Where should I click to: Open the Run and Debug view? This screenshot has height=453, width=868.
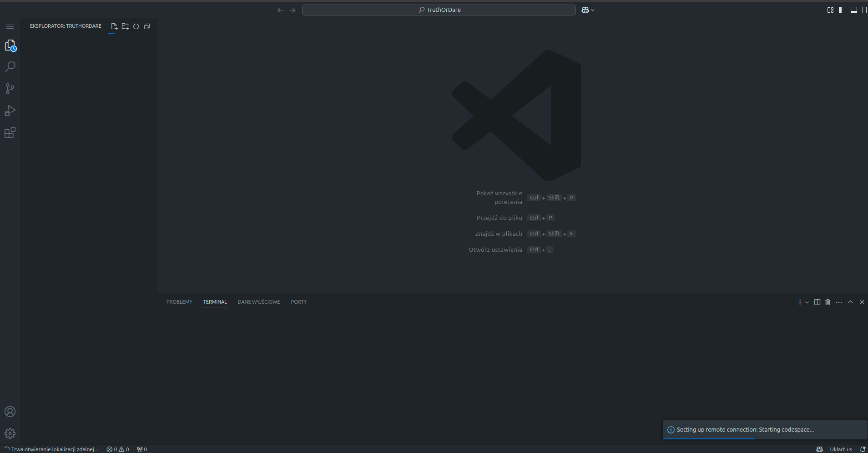coord(10,111)
